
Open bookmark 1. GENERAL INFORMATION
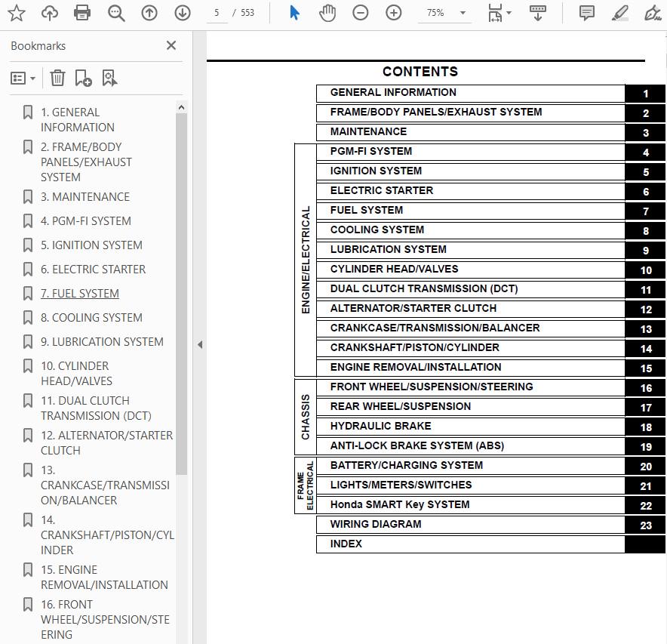[x=78, y=119]
